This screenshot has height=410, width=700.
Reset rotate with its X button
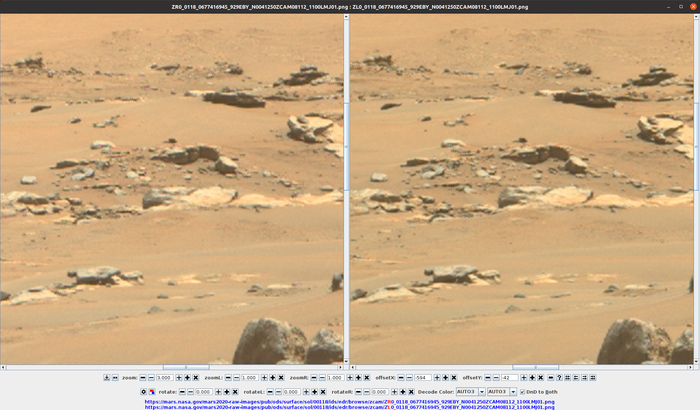(x=235, y=392)
